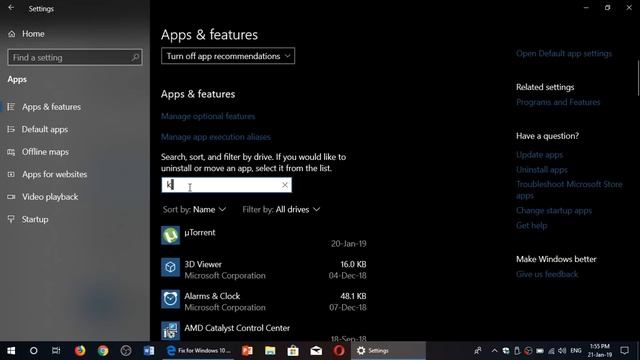Click Change startup apps link
The height and width of the screenshot is (360, 640).
pos(554,211)
